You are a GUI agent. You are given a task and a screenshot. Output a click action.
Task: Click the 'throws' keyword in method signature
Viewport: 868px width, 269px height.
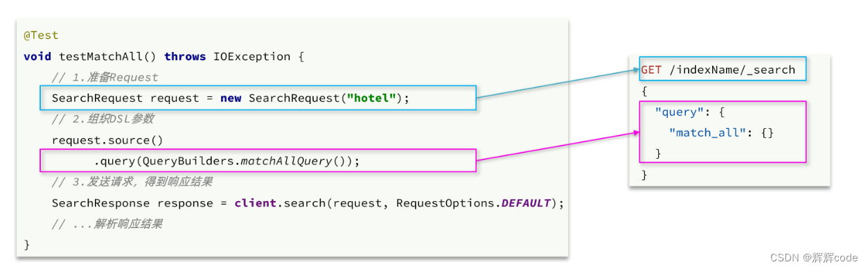(x=185, y=56)
